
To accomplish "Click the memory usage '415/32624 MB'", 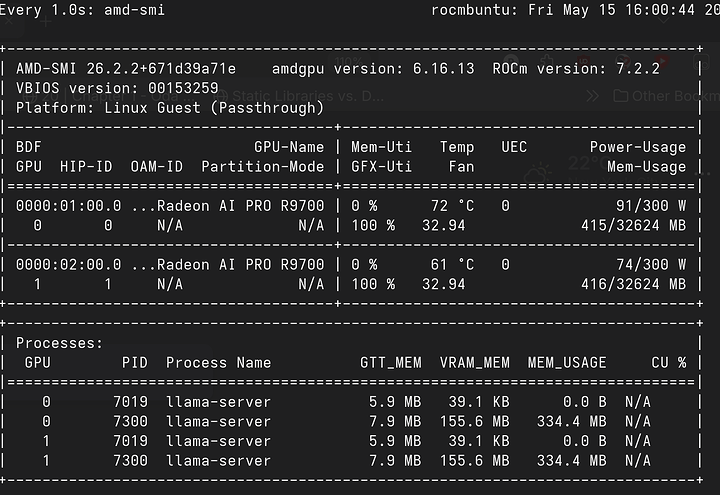I will pyautogui.click(x=633, y=225).
